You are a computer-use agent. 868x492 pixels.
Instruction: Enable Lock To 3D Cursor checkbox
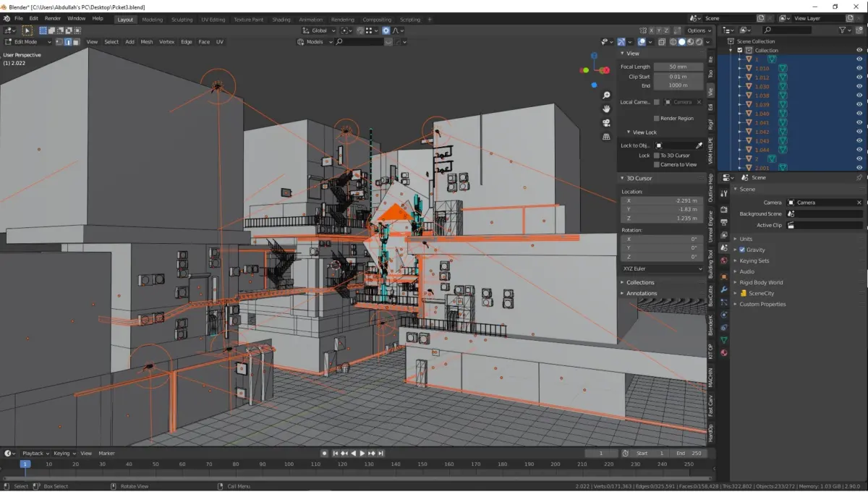[656, 156]
